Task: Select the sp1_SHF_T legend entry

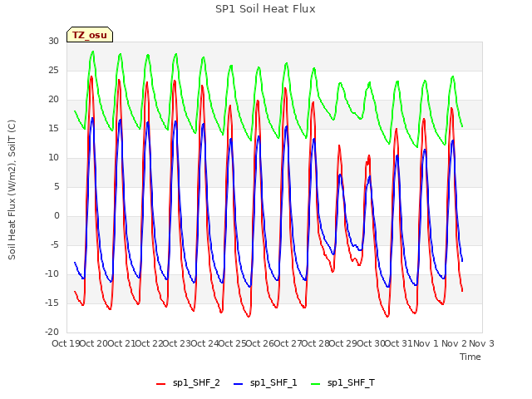Action: (x=342, y=383)
